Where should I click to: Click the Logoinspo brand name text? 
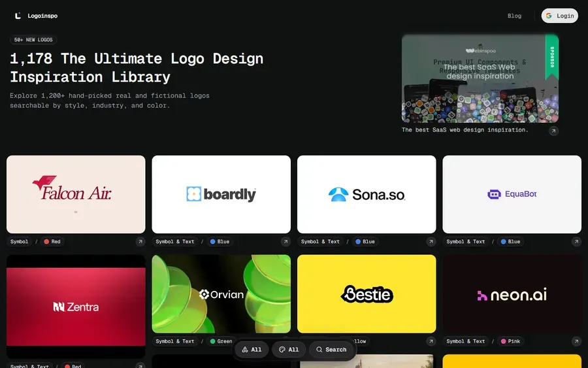(x=42, y=16)
